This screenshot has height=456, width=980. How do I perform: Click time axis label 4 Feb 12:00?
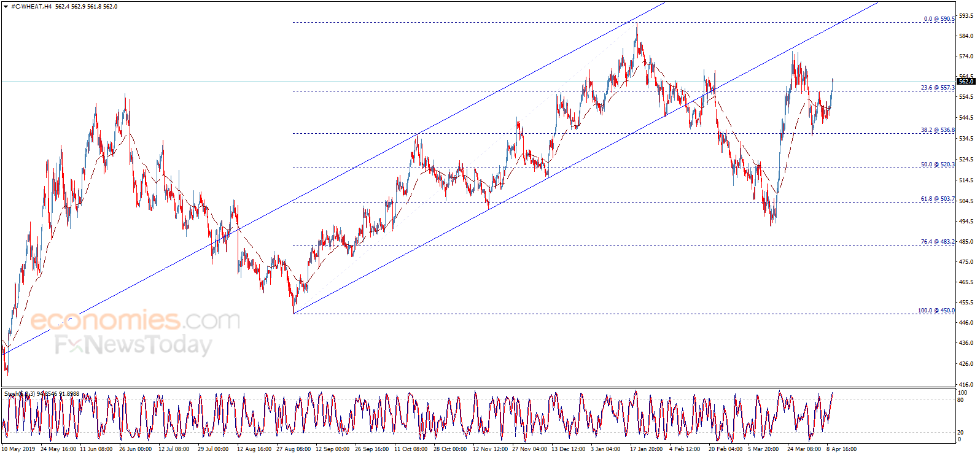[x=685, y=449]
